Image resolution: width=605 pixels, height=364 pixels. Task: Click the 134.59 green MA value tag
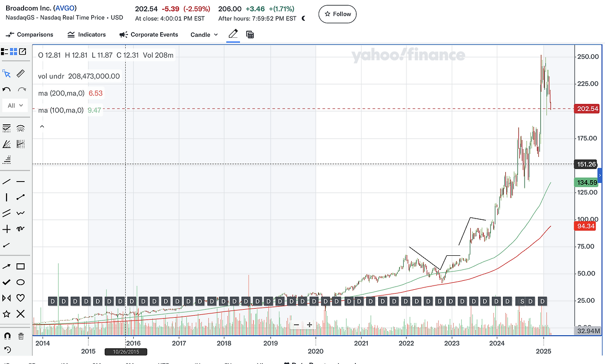[588, 182]
